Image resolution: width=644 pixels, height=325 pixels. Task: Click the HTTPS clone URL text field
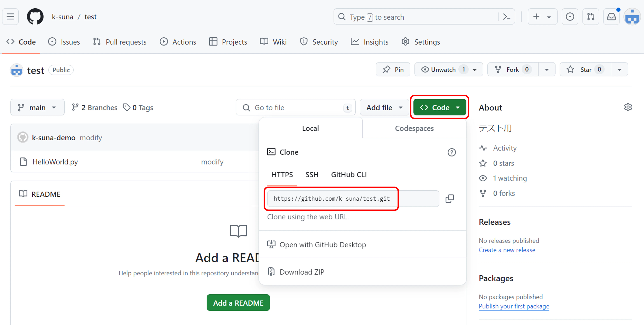click(353, 199)
